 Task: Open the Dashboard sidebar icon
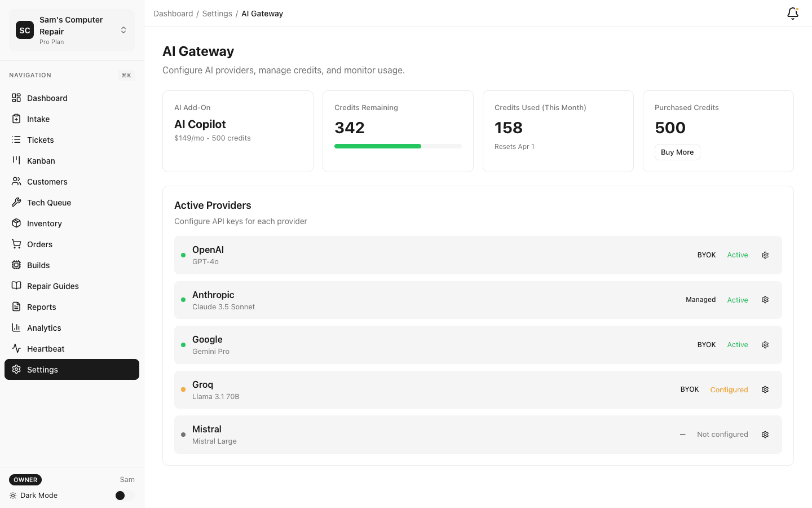point(16,98)
